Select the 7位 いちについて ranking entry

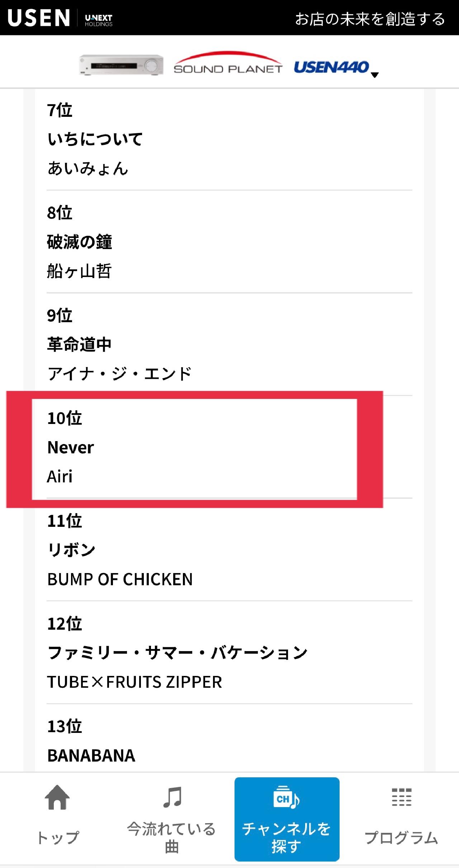(229, 139)
